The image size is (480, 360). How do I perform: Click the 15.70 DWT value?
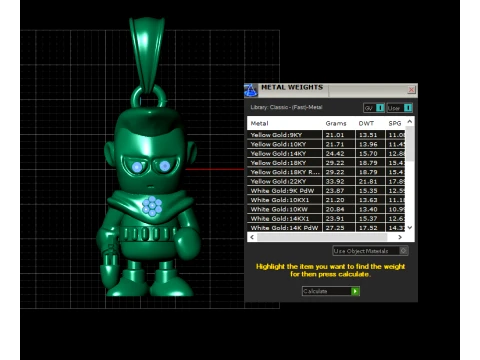coord(368,153)
